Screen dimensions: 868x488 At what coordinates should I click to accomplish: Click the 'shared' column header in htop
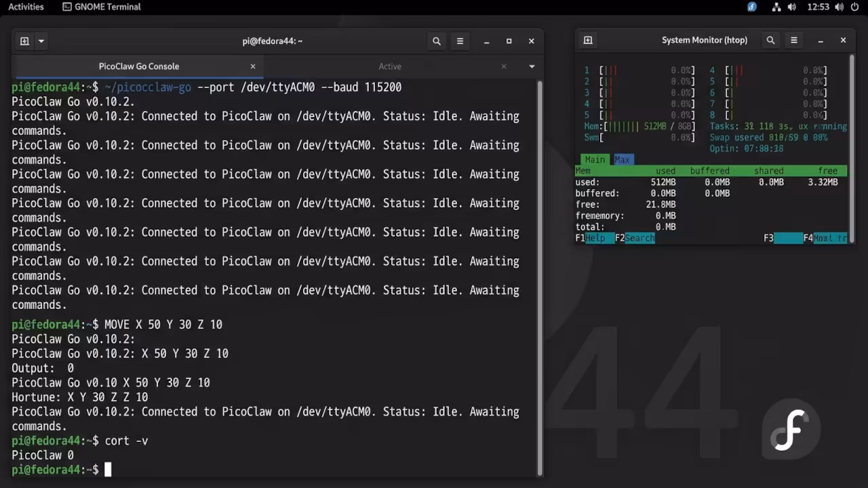768,171
